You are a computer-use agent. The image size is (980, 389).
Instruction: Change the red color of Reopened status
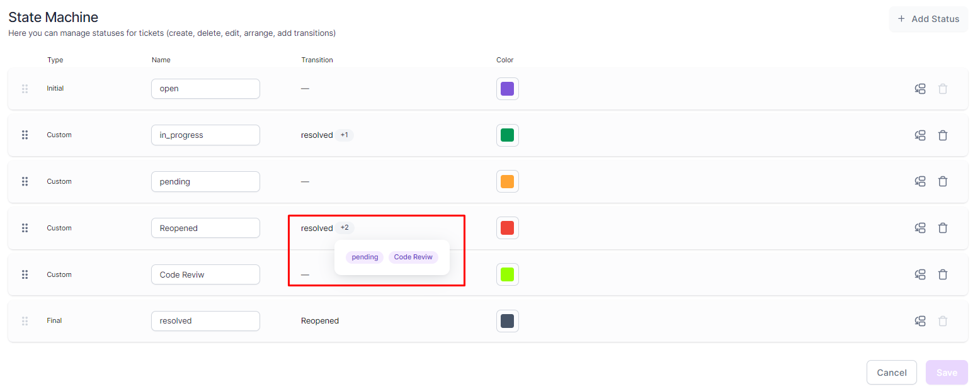click(507, 228)
